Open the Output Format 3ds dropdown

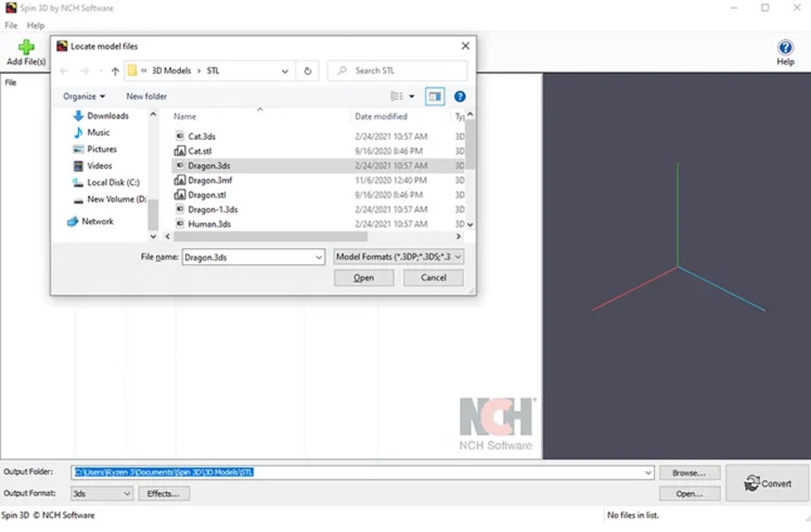102,494
